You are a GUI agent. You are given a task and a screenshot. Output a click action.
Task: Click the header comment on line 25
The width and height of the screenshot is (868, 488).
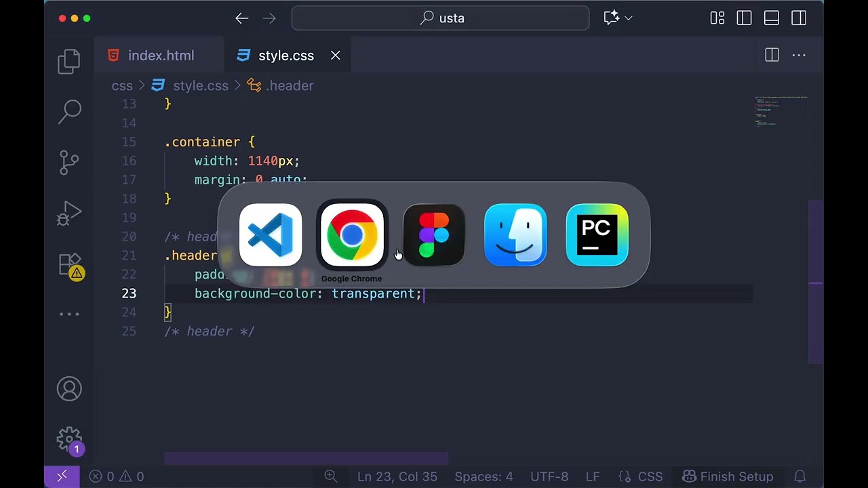point(210,331)
